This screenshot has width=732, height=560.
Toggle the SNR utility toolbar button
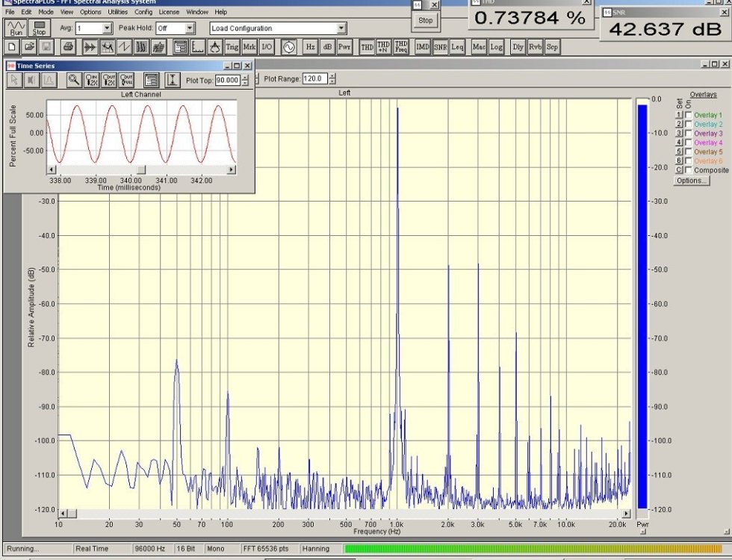coord(441,47)
